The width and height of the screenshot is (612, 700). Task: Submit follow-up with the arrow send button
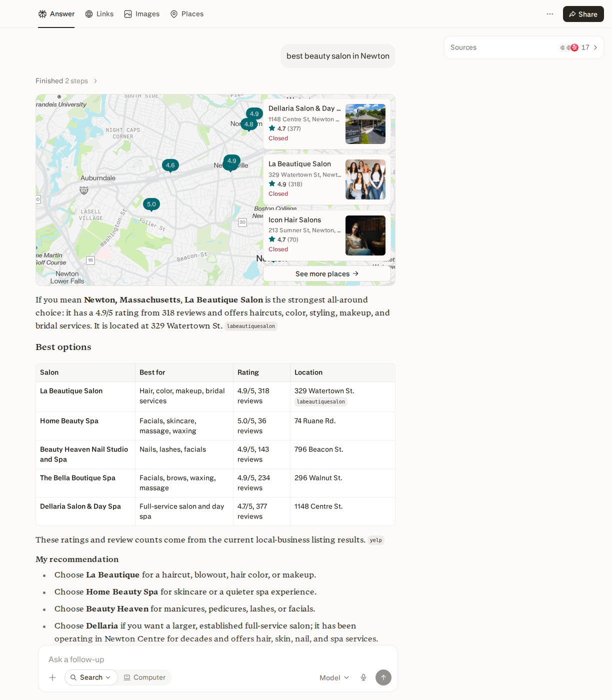pos(383,677)
